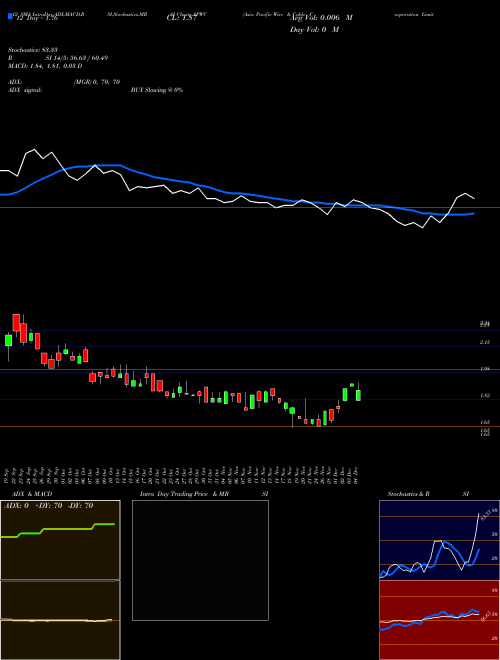Select the 'Stochastics & R' panel title

(409, 494)
